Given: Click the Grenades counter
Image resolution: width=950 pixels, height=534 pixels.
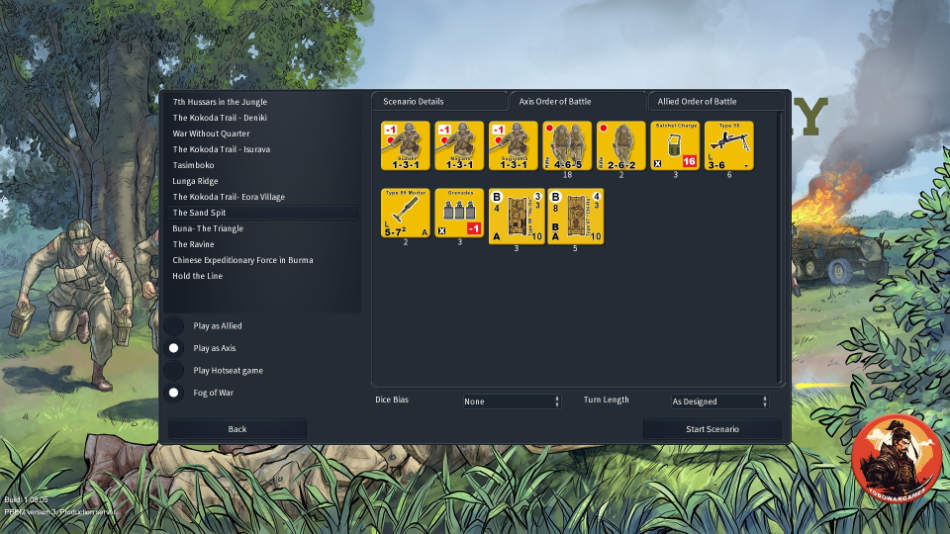Looking at the screenshot, I should click(x=459, y=213).
